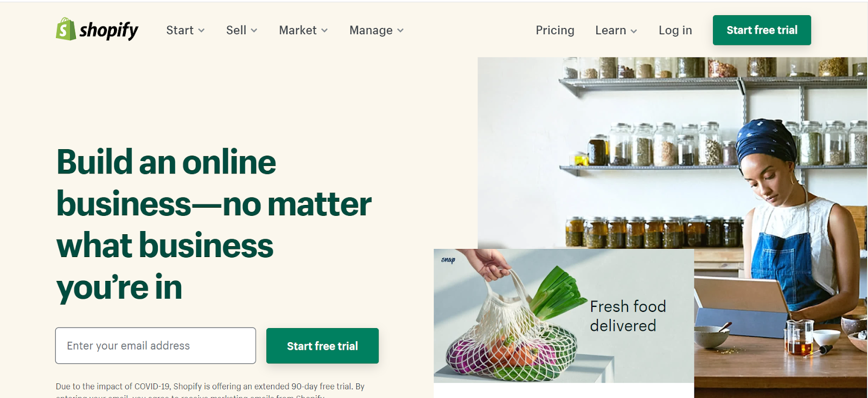Focus the Enter your email address field
868x398 pixels.
[156, 345]
